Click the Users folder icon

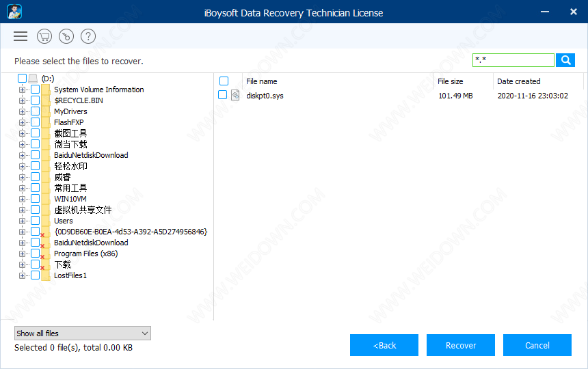point(46,221)
